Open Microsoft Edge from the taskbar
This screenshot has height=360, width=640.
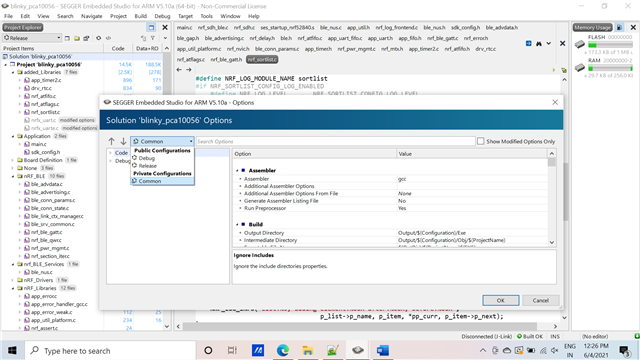(x=282, y=350)
